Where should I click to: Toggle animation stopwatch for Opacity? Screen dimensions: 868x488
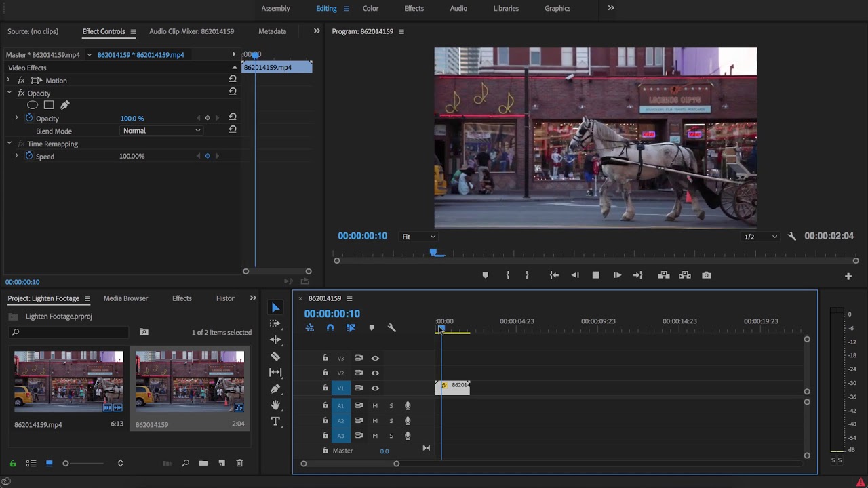[x=29, y=118]
